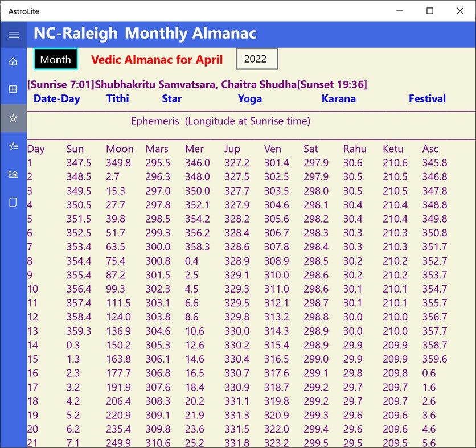The width and height of the screenshot is (476, 448).
Task: Click the Ketu column header
Action: pyautogui.click(x=393, y=149)
